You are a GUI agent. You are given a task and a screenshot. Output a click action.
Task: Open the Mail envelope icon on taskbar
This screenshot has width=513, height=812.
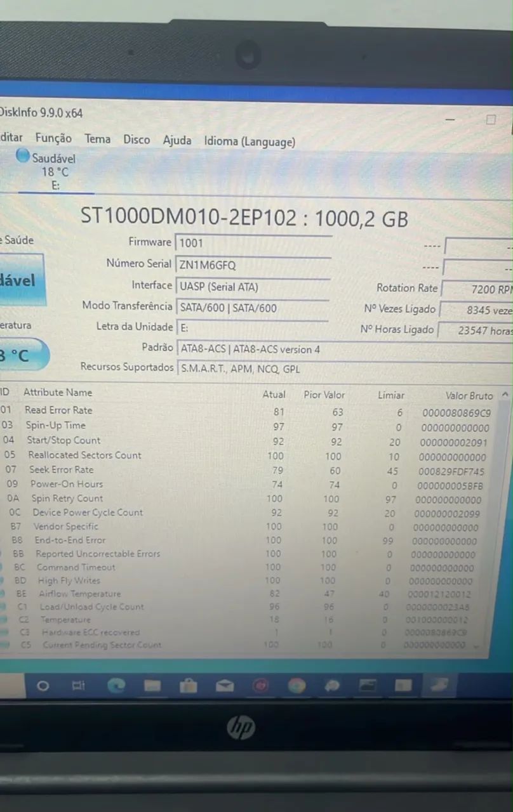tap(225, 686)
